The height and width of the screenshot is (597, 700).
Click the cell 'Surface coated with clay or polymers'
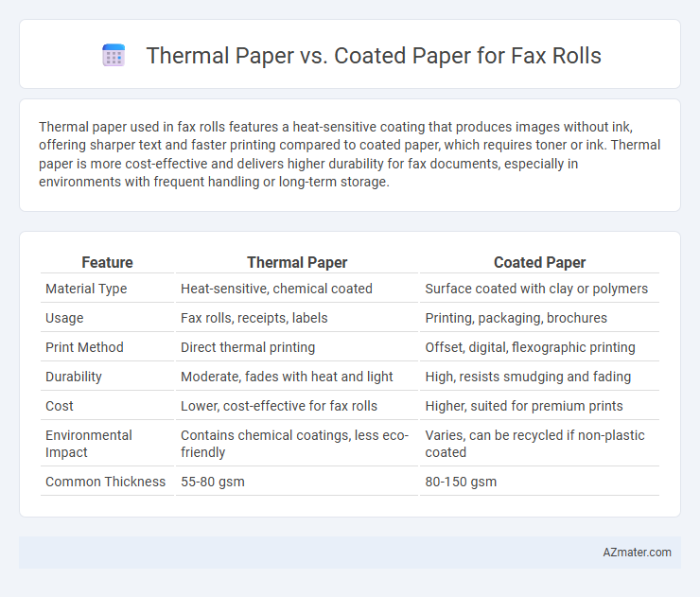(536, 289)
